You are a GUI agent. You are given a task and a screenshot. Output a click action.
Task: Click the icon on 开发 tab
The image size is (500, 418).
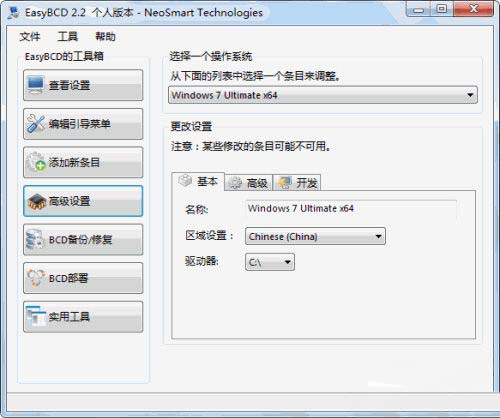(285, 183)
